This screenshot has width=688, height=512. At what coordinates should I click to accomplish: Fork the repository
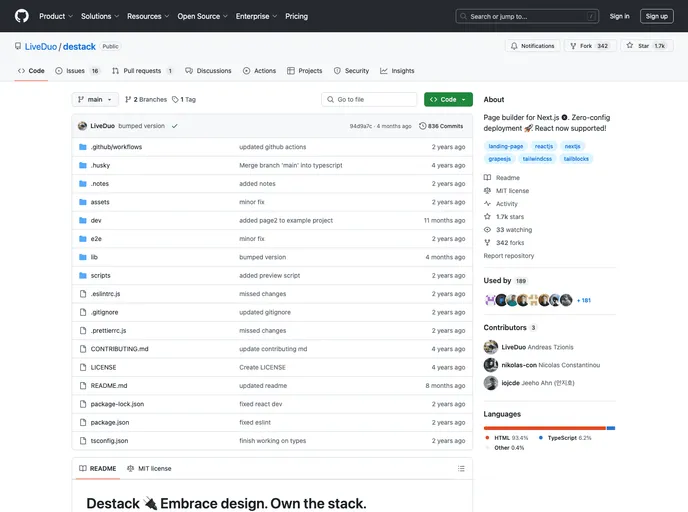(x=590, y=46)
